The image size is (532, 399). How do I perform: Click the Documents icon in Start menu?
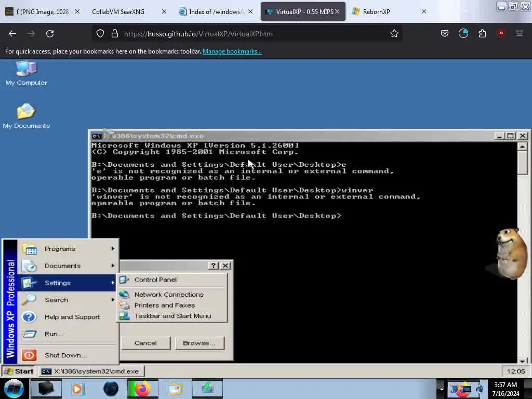point(29,266)
